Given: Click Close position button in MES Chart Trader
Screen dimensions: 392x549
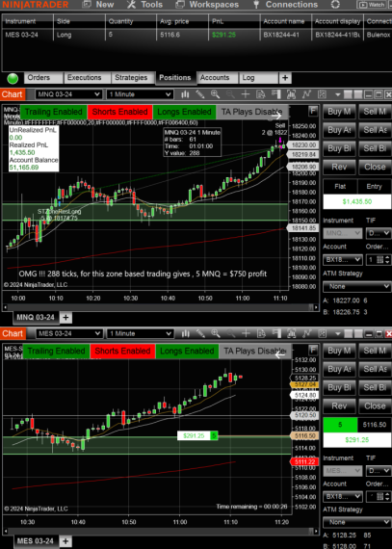Looking at the screenshot, I should [x=375, y=406].
